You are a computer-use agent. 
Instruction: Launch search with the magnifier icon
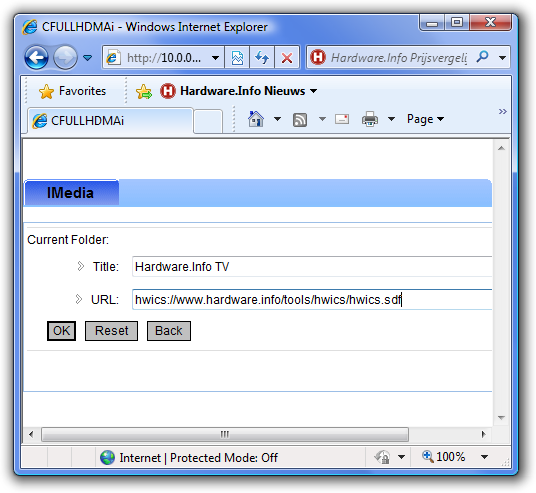[x=482, y=57]
